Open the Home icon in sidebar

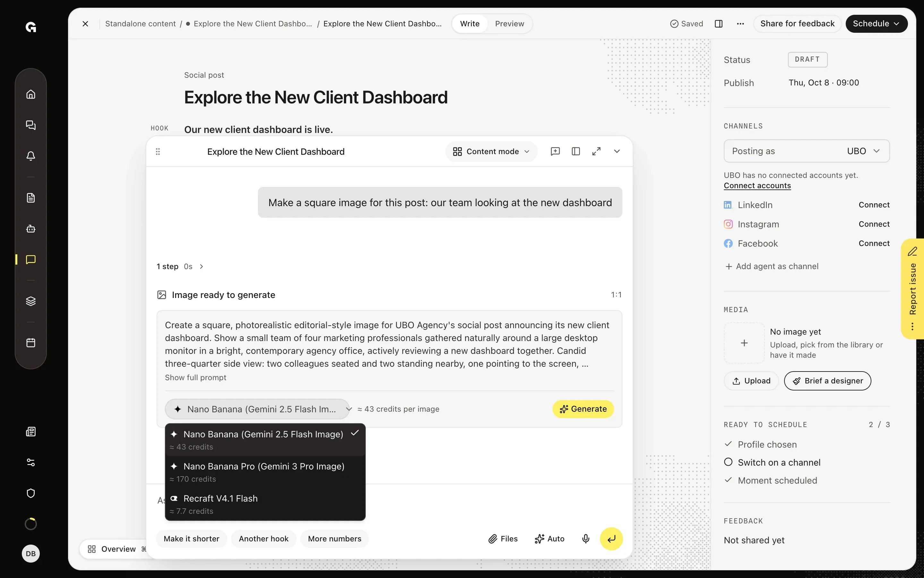coord(30,94)
